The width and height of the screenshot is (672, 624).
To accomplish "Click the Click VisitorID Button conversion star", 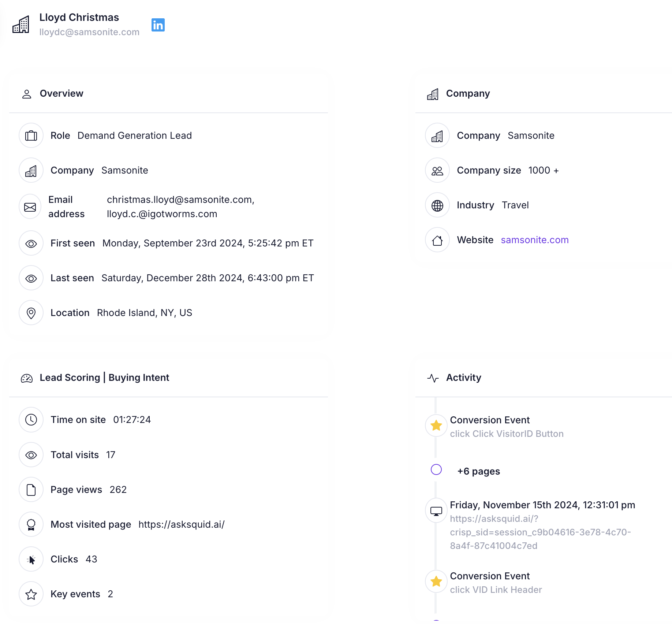I will [x=436, y=426].
